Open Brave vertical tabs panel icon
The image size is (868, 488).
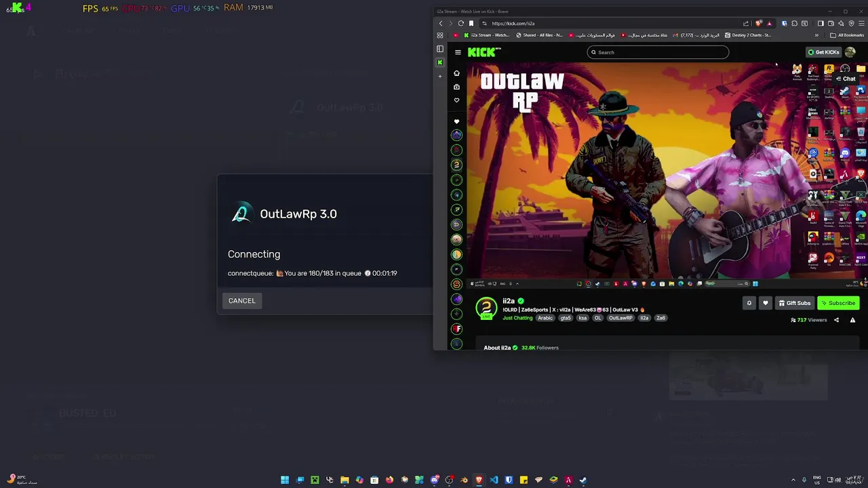pyautogui.click(x=440, y=49)
